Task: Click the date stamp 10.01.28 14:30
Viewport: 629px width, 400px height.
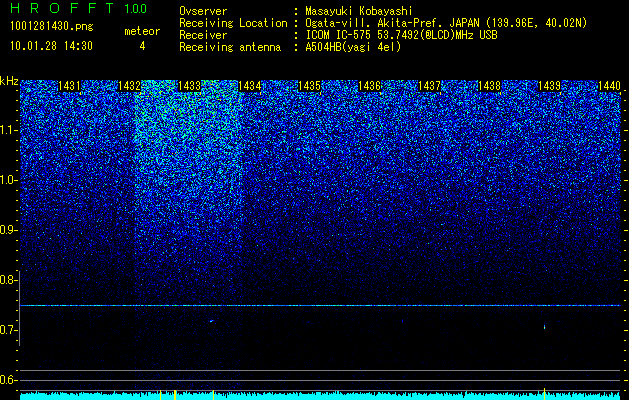Action: coord(51,46)
